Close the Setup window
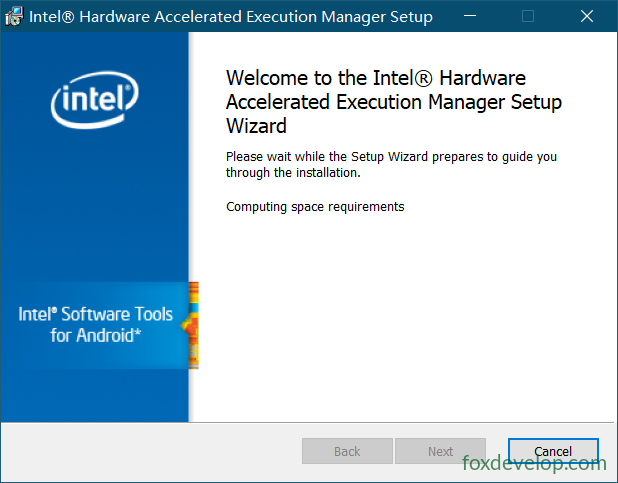The width and height of the screenshot is (618, 483). tap(587, 16)
